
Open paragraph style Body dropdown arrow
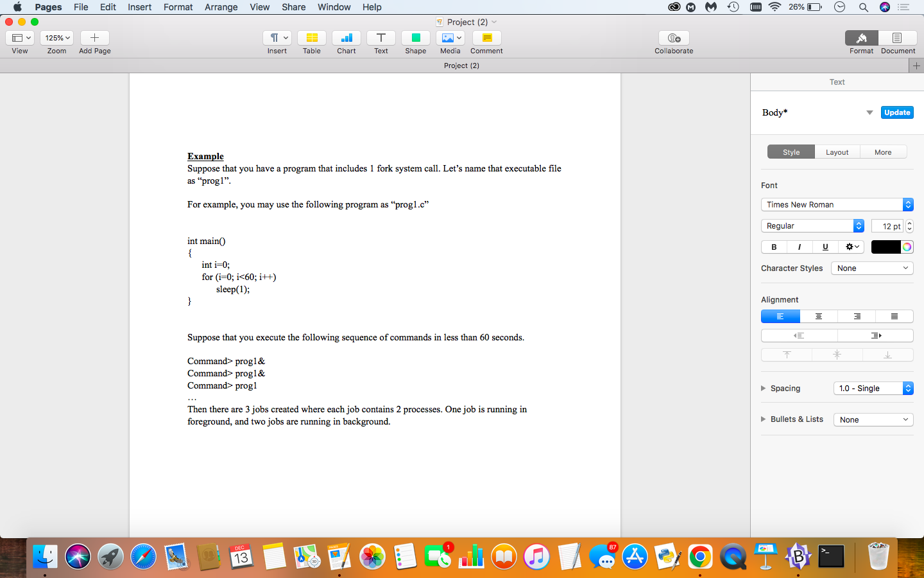click(869, 112)
